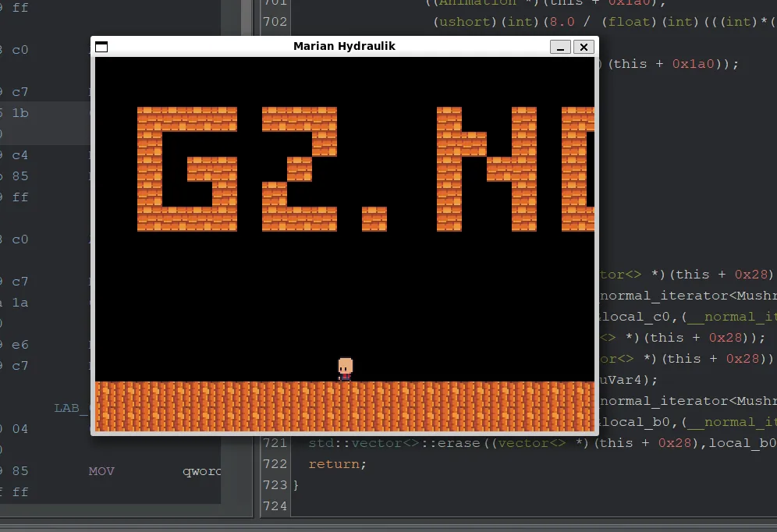Click the Marian Hydraulik title bar text
This screenshot has width=777, height=532.
[x=344, y=46]
